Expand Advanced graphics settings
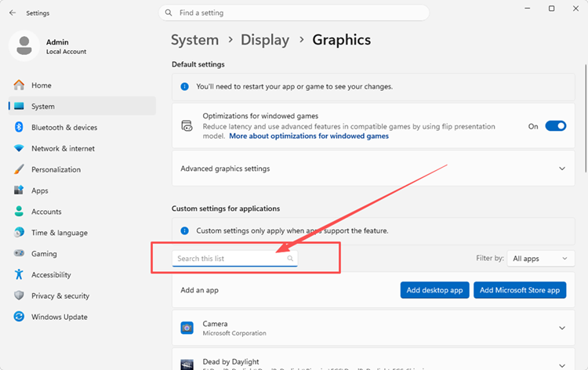The height and width of the screenshot is (370, 588). (x=373, y=169)
